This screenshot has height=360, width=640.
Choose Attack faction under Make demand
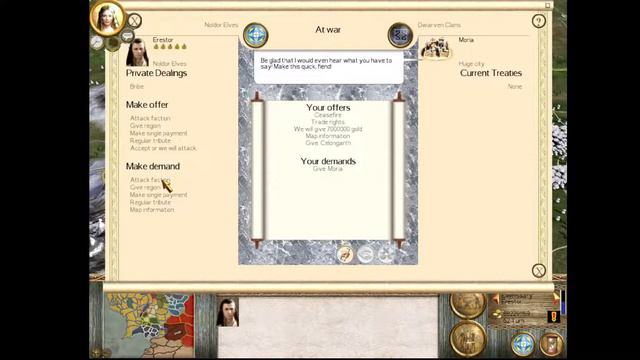click(x=150, y=180)
